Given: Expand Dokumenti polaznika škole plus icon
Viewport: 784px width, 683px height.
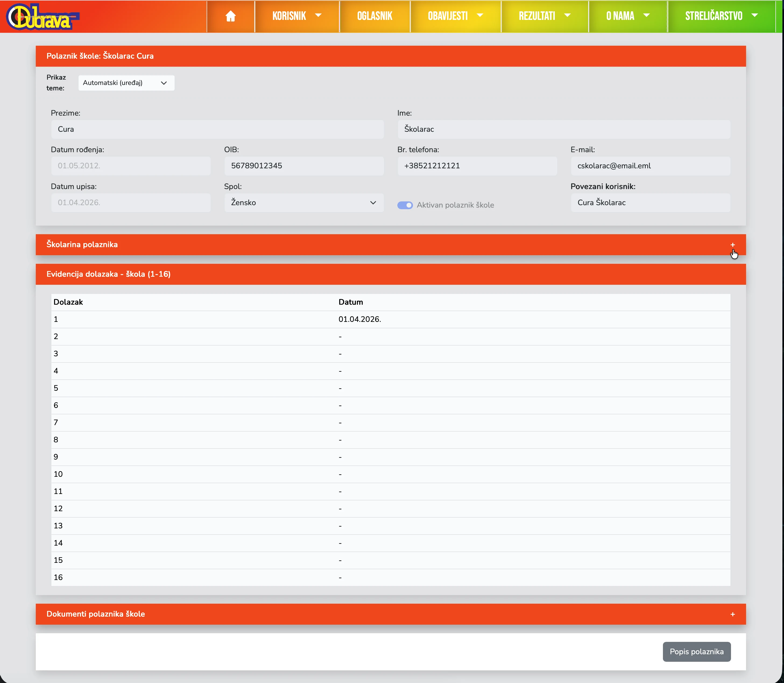Looking at the screenshot, I should coord(732,614).
